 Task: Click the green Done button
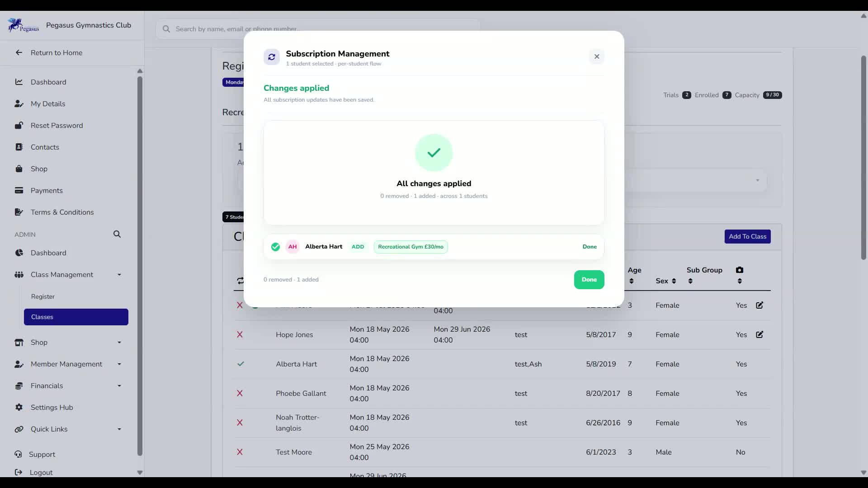tap(589, 280)
